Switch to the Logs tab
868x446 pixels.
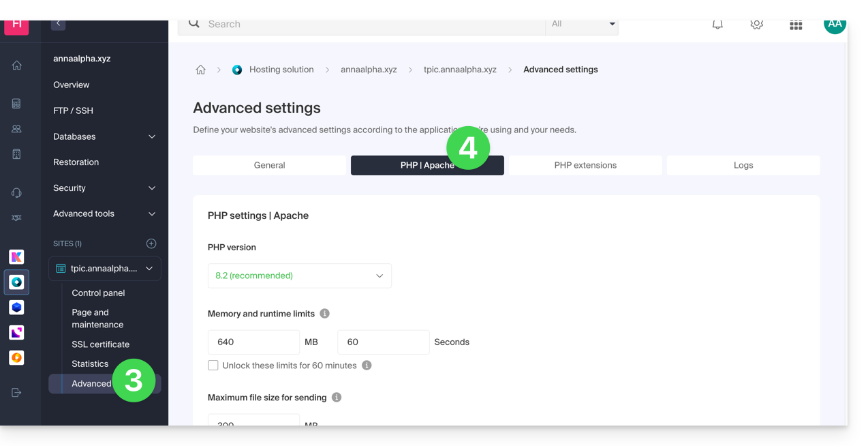coord(743,165)
